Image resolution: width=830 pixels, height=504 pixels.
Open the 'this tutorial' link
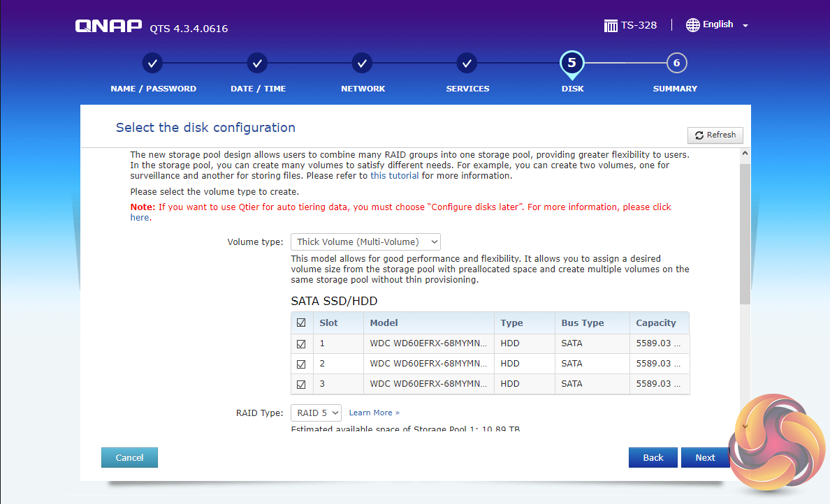395,176
